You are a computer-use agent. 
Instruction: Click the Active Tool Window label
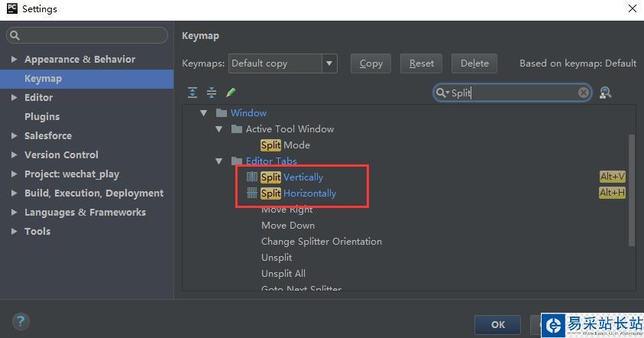click(x=290, y=129)
